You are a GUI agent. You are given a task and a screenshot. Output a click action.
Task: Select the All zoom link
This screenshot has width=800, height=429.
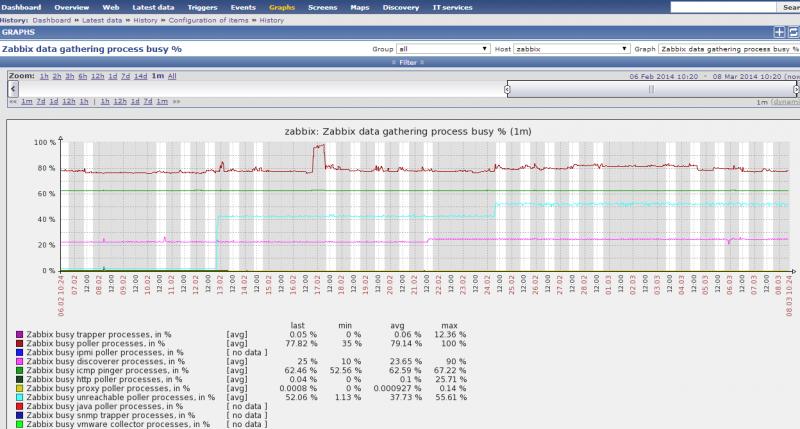coord(172,76)
